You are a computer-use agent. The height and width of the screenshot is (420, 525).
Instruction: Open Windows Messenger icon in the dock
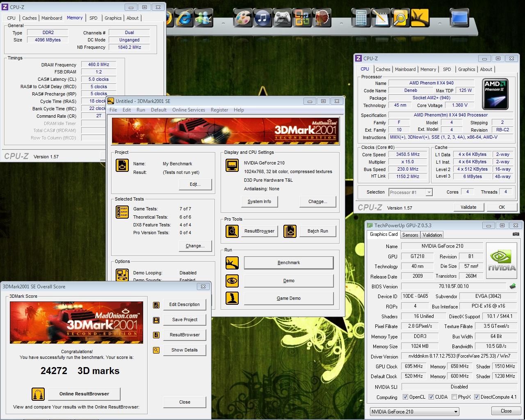[x=203, y=18]
